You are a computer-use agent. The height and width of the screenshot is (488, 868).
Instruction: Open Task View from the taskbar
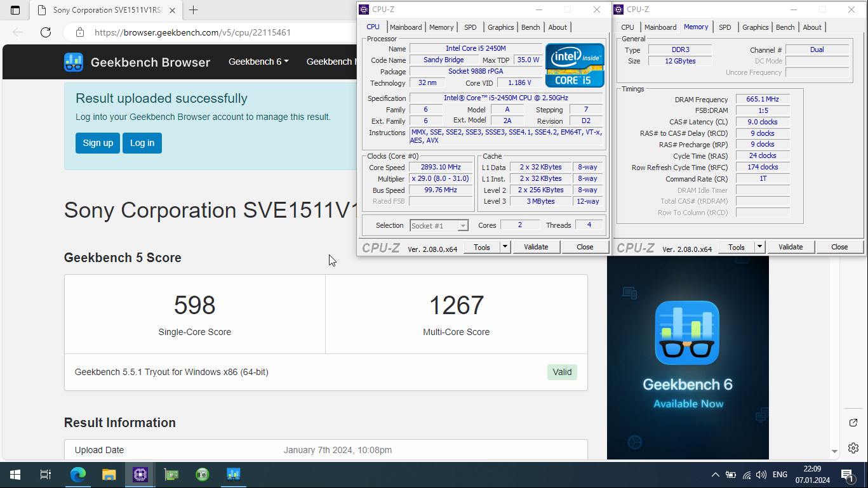tap(46, 475)
